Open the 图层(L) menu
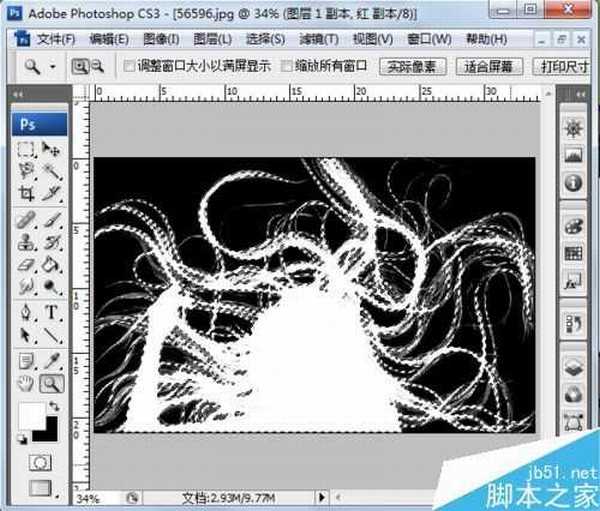Screen dimensions: 600x511 click(213, 39)
